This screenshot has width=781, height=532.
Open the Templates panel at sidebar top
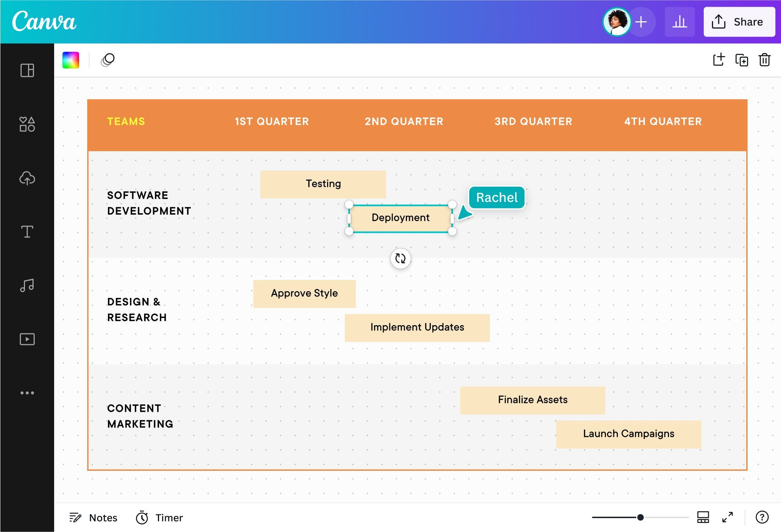pos(27,70)
